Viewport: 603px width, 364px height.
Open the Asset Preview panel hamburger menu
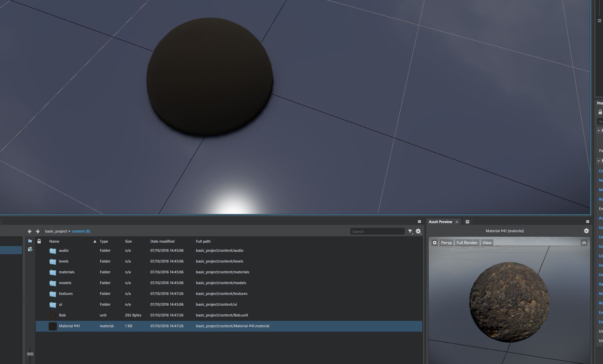587,221
